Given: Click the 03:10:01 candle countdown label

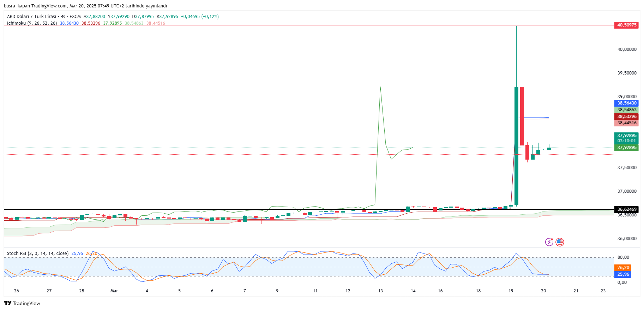Looking at the screenshot, I should tap(627, 141).
